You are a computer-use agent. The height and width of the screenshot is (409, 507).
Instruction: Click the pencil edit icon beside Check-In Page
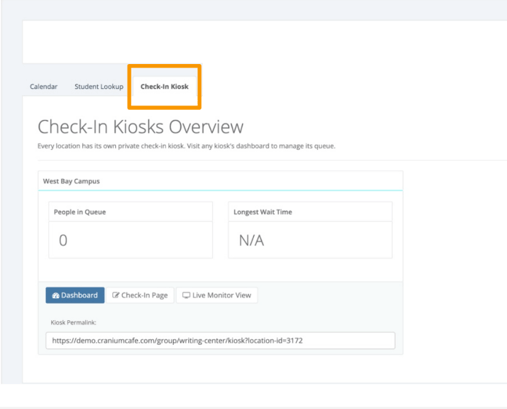(x=116, y=295)
